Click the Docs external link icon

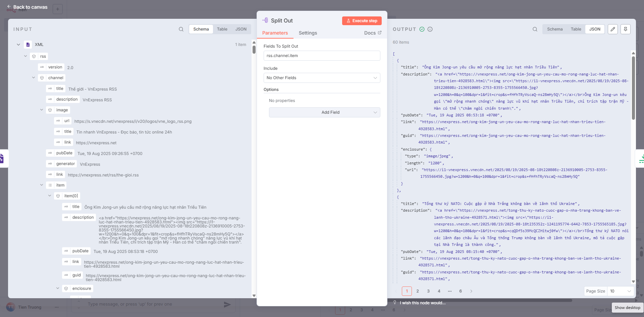point(380,33)
